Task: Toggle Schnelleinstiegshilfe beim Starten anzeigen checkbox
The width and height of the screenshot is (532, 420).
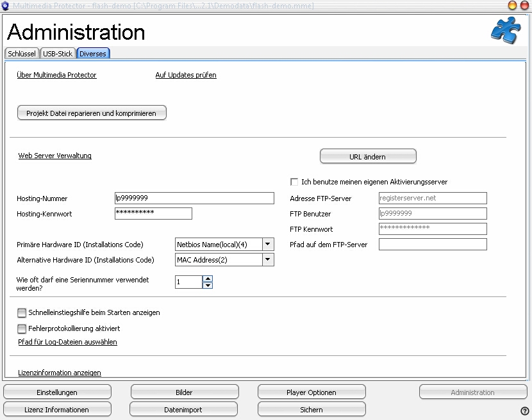Action: [x=22, y=313]
